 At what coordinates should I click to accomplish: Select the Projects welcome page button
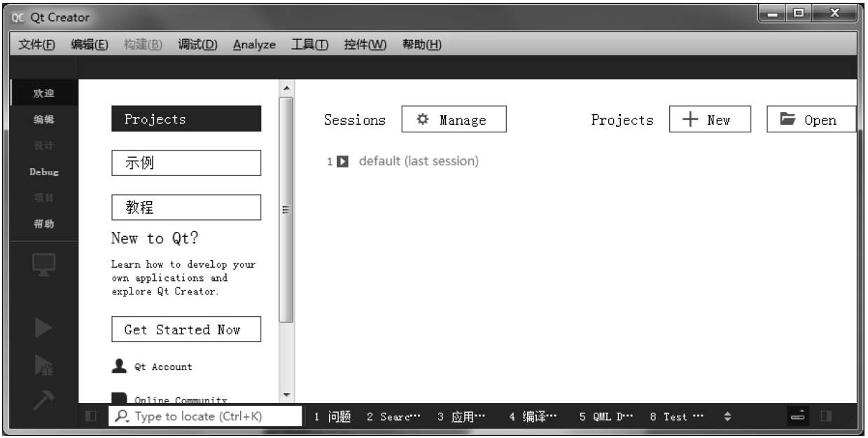[x=186, y=119]
